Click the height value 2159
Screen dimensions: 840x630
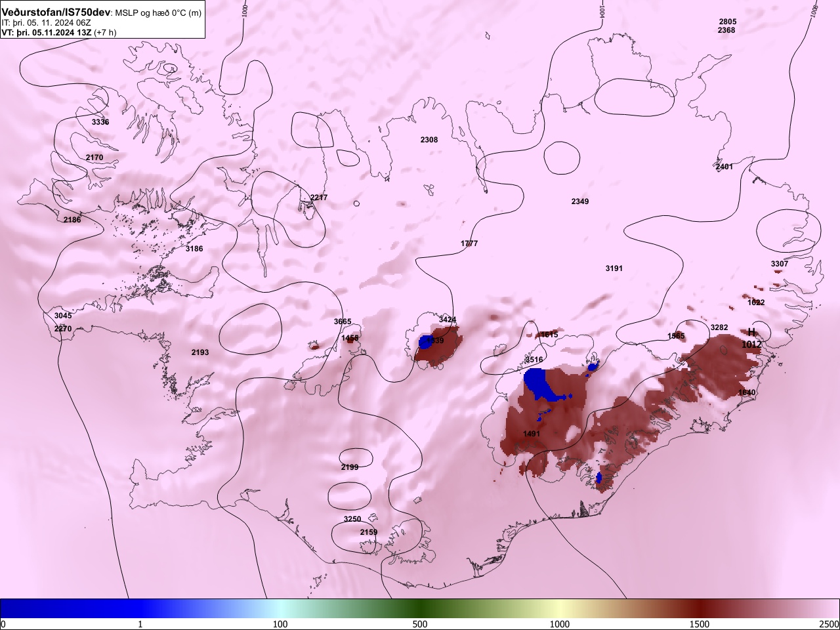click(369, 532)
